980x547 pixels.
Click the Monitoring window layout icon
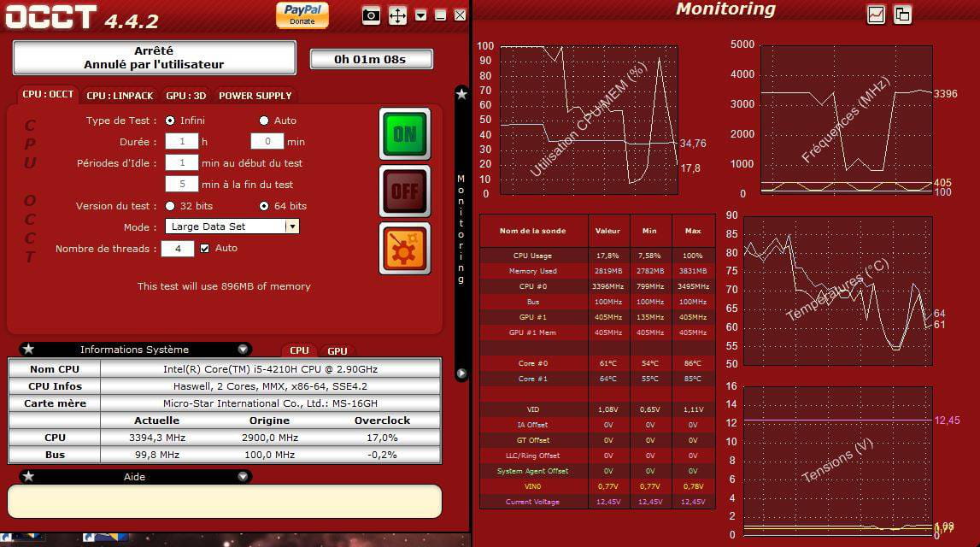tap(902, 15)
